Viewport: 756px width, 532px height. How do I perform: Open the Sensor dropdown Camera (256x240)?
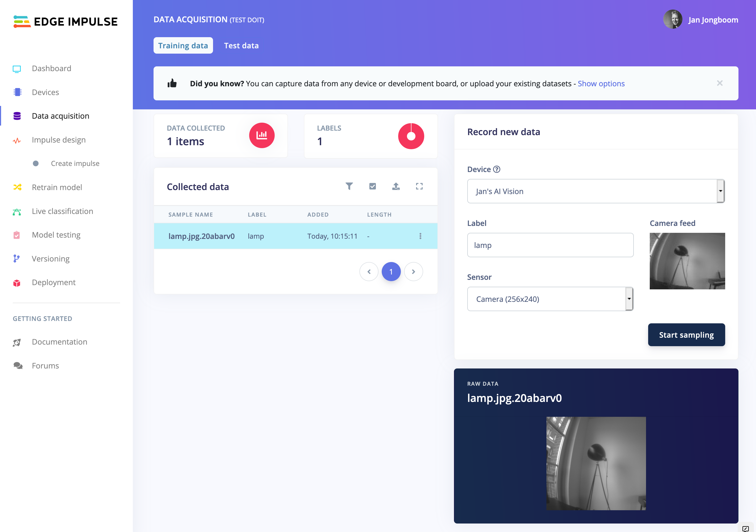(550, 299)
